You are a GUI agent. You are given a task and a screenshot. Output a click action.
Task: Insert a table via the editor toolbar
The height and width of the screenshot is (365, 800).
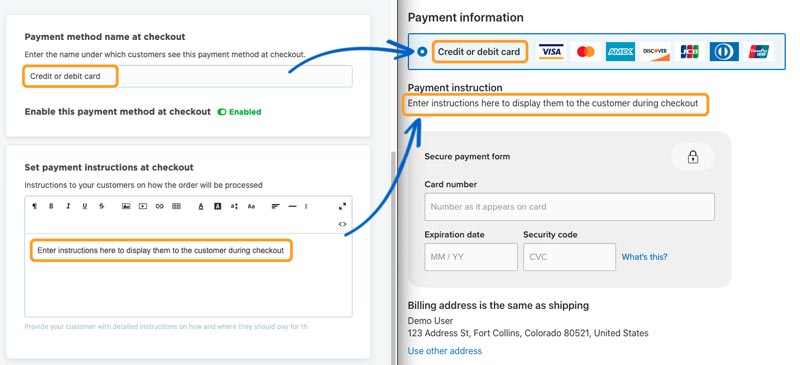tap(177, 206)
